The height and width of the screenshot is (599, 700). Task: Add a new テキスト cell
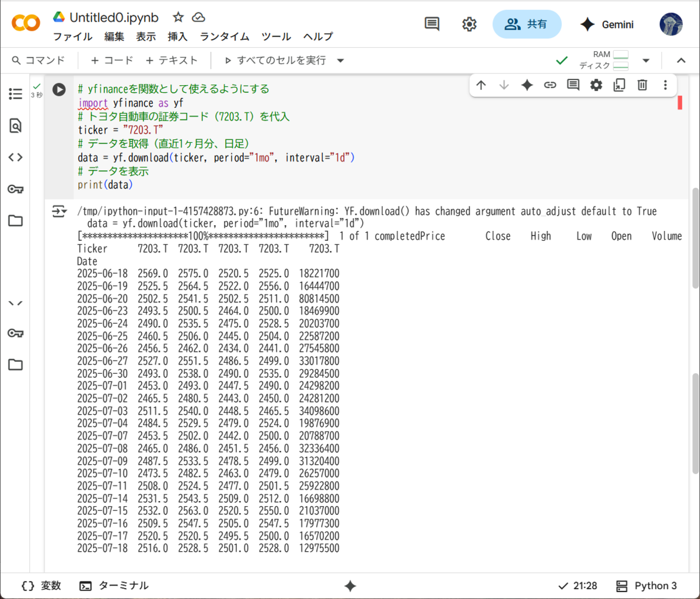pos(171,60)
